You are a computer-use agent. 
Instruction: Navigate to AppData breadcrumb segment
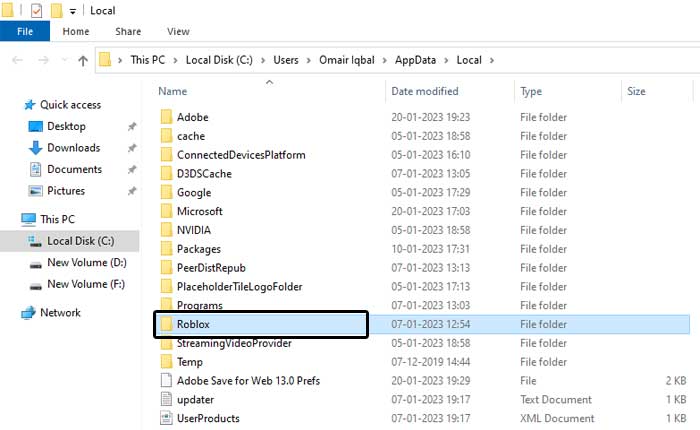[415, 60]
